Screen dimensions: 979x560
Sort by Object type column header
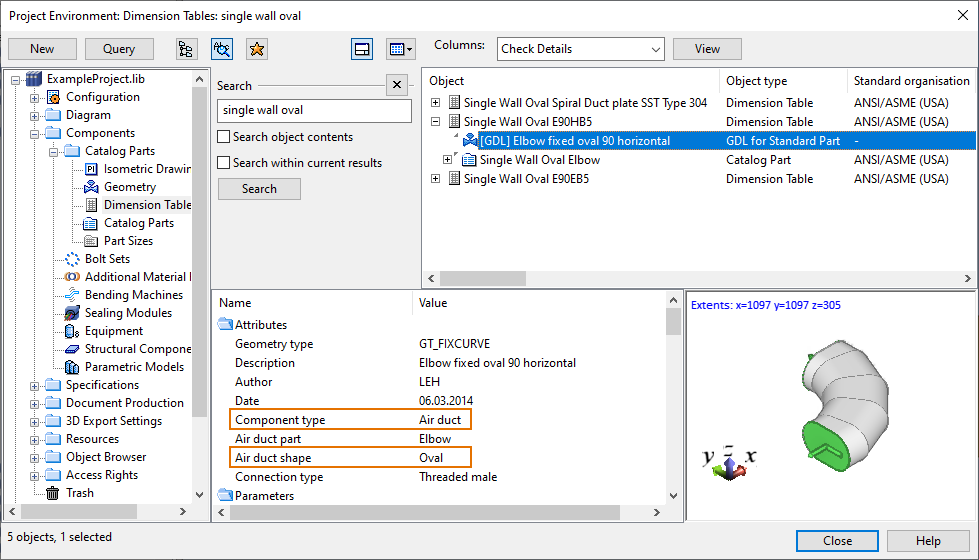(756, 81)
